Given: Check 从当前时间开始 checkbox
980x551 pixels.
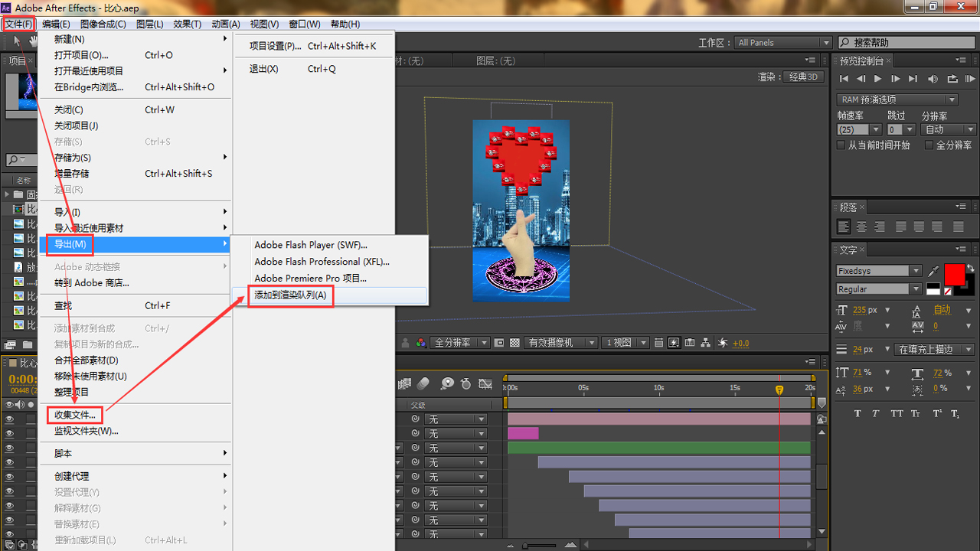Looking at the screenshot, I should pyautogui.click(x=841, y=145).
